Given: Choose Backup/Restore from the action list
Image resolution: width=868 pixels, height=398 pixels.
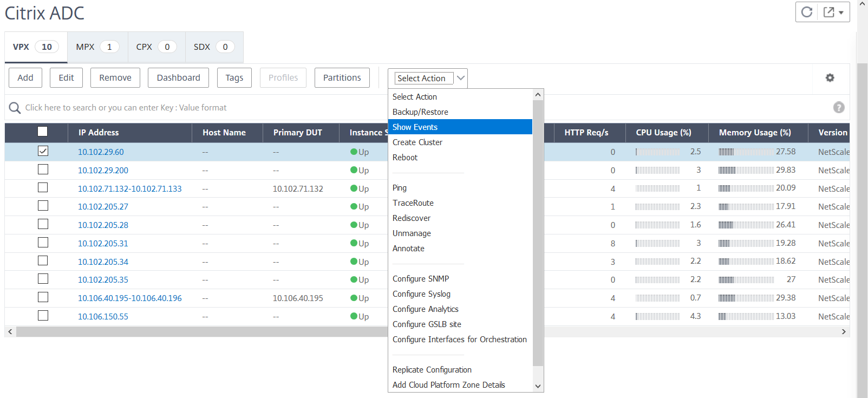Looking at the screenshot, I should coord(460,112).
